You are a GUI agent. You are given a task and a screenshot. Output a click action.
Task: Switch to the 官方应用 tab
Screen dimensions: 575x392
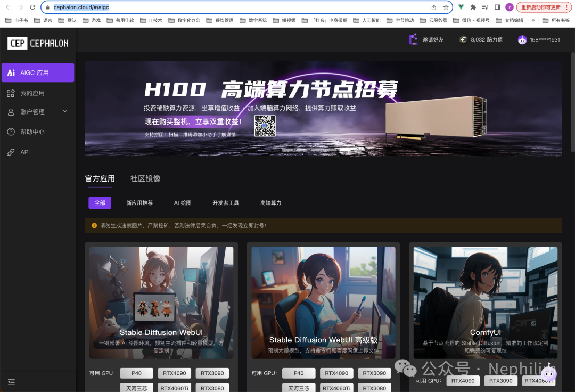(100, 178)
